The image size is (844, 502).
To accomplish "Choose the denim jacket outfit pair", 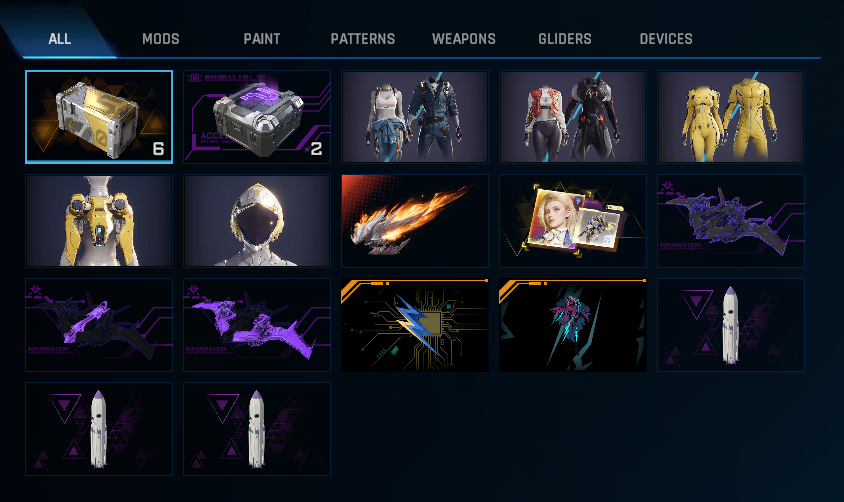I will (415, 117).
